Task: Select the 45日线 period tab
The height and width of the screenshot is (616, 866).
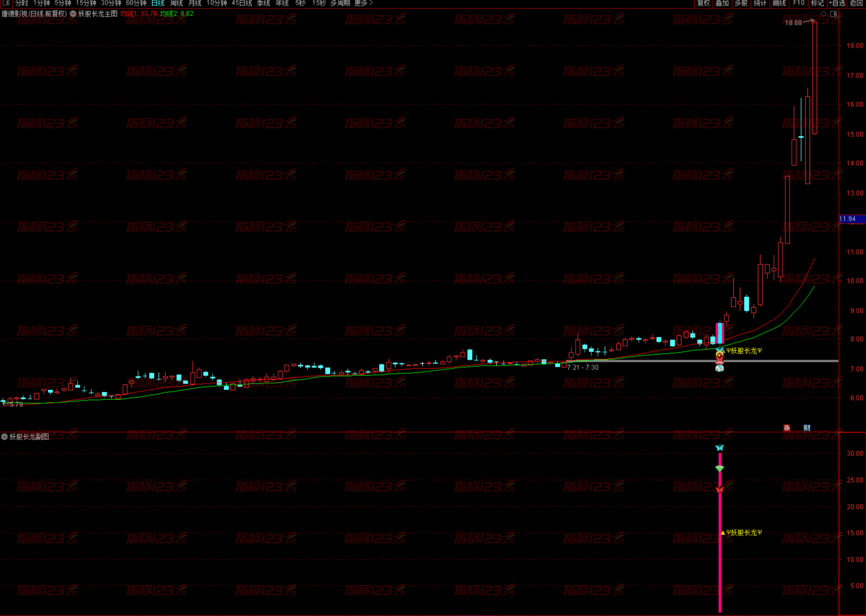Action: [x=242, y=3]
